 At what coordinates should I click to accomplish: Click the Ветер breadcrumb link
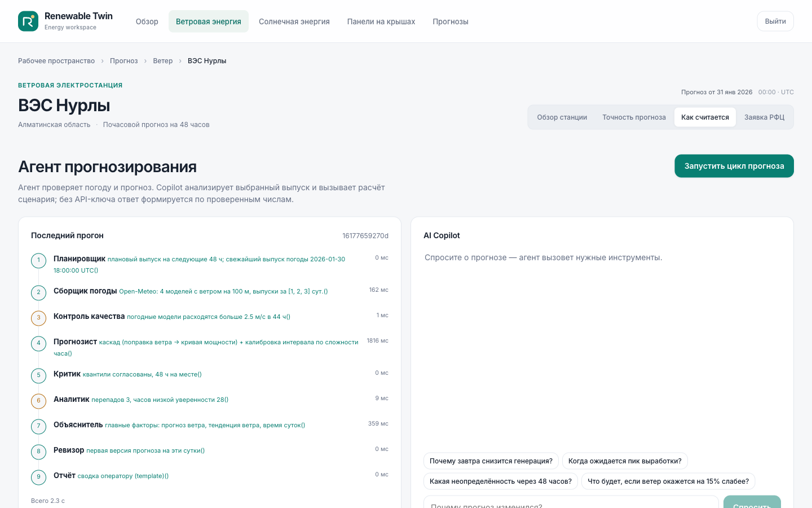(x=163, y=61)
